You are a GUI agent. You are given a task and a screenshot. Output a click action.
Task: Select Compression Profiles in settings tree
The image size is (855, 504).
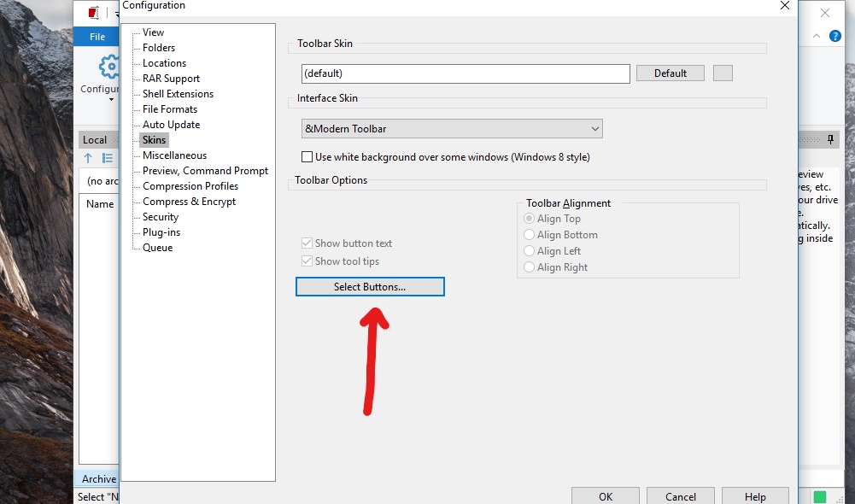coord(190,186)
